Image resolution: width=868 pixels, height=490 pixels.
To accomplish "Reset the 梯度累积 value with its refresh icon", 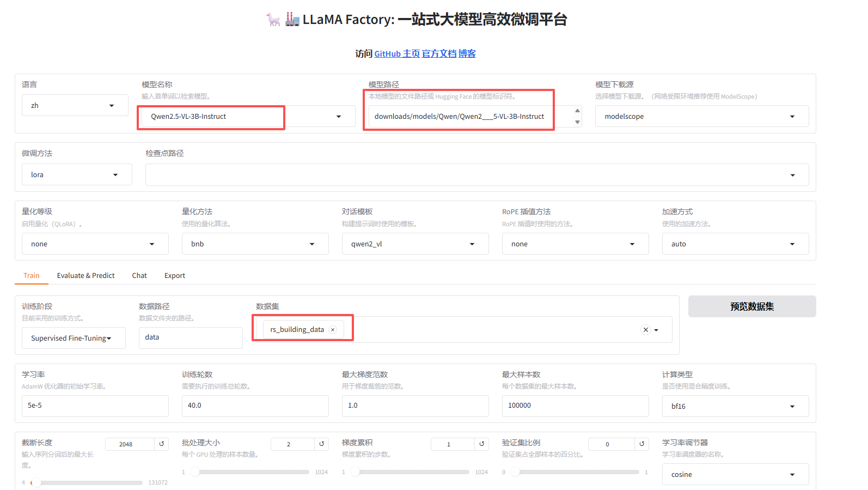I will coord(481,444).
